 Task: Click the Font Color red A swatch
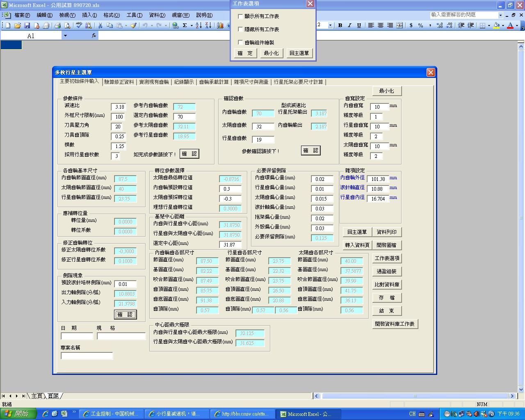[510, 25]
